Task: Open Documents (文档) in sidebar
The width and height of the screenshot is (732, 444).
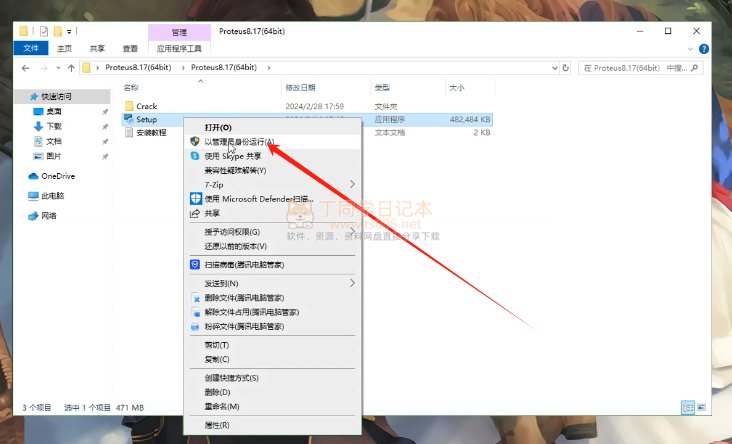Action: (x=54, y=141)
